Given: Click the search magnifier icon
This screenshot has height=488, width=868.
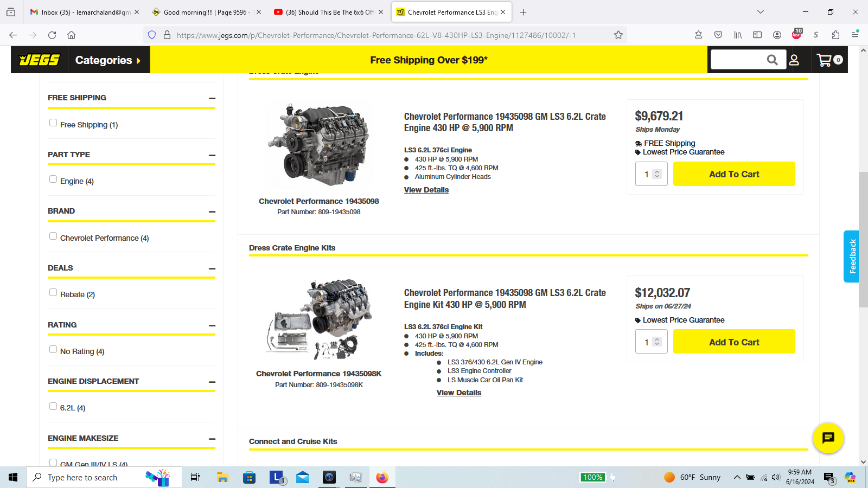Looking at the screenshot, I should tap(772, 60).
